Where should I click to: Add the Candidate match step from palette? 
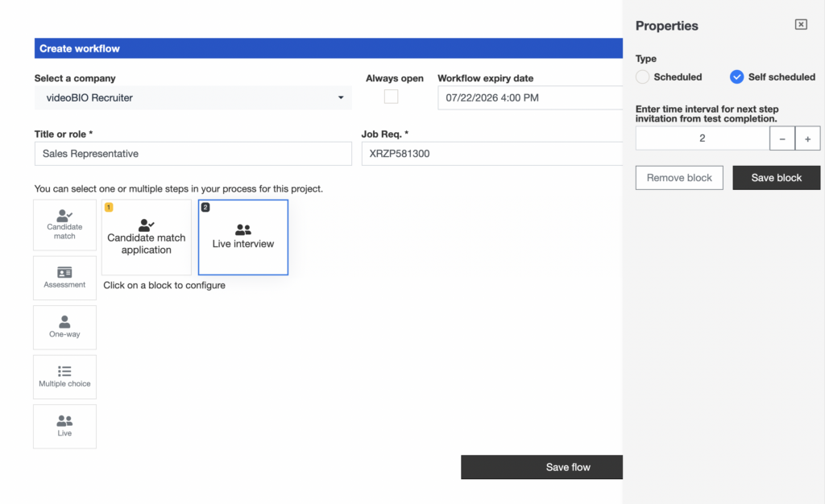[x=64, y=225]
